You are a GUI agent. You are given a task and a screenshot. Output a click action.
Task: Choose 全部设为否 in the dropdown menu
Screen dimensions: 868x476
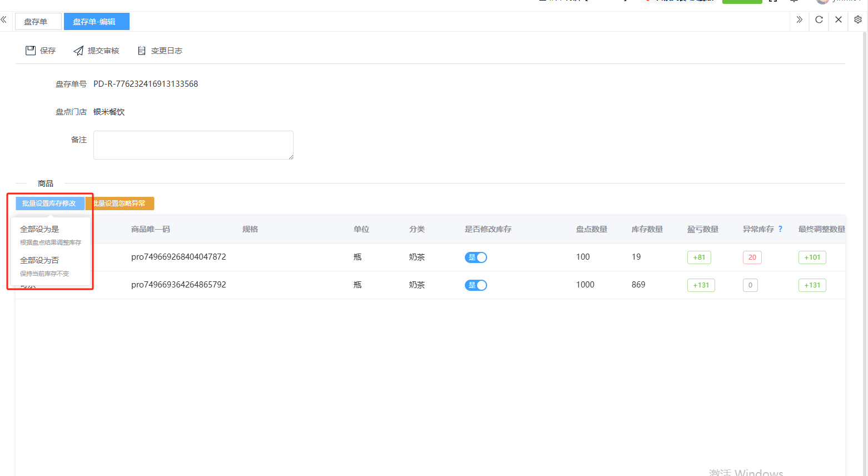click(x=40, y=260)
